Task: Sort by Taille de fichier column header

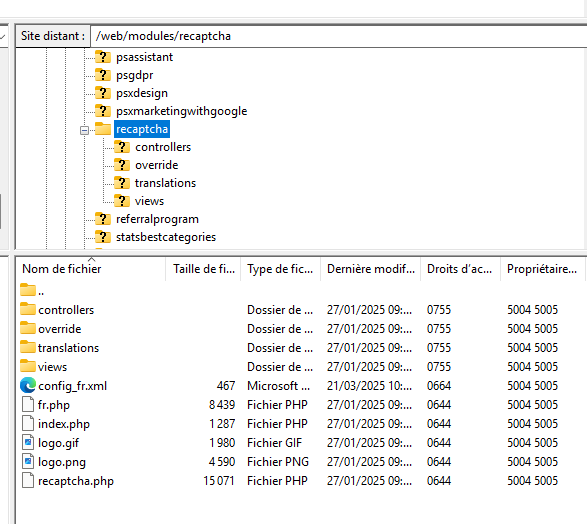Action: click(204, 269)
